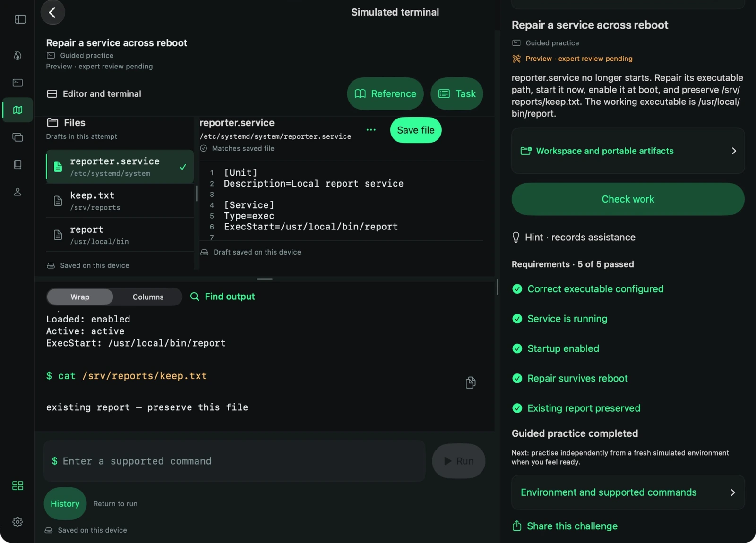
Task: Select keep.txt in the Files list
Action: pos(120,201)
